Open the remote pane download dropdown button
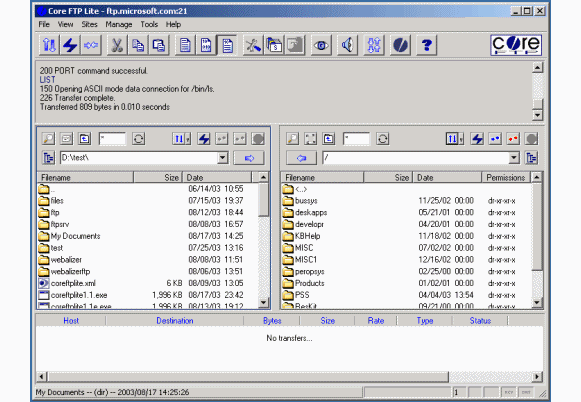581x402 pixels. (x=455, y=139)
